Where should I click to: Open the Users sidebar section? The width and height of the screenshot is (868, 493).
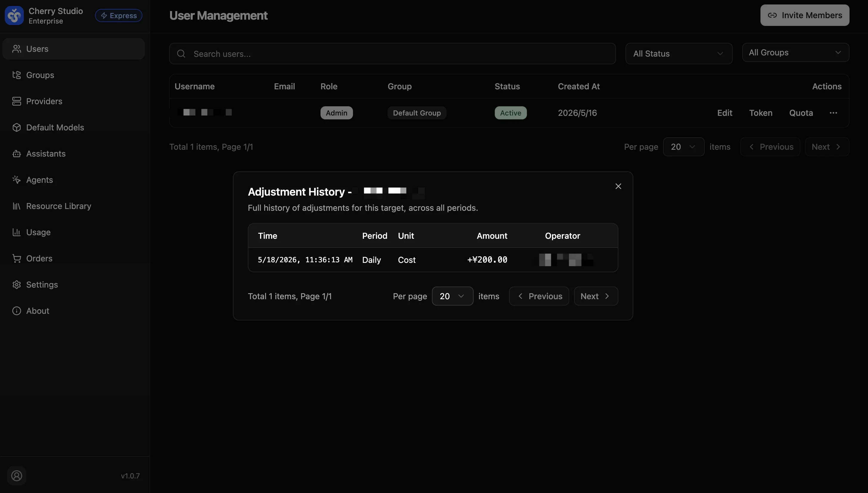tap(74, 49)
